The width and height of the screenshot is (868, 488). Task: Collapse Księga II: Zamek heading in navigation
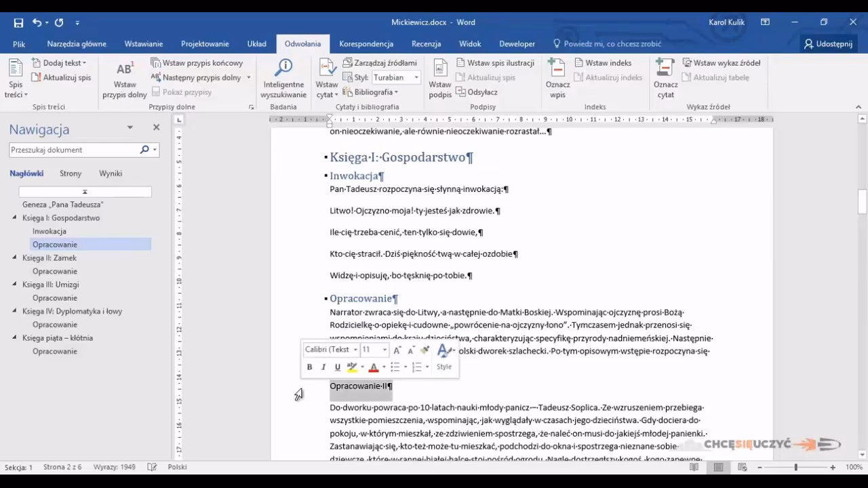[x=15, y=258]
